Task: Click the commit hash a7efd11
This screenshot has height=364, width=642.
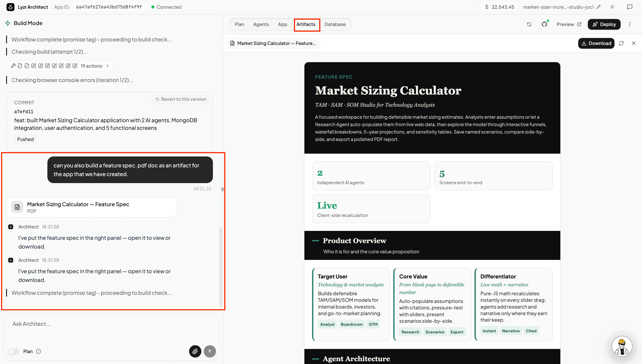Action: tap(24, 112)
